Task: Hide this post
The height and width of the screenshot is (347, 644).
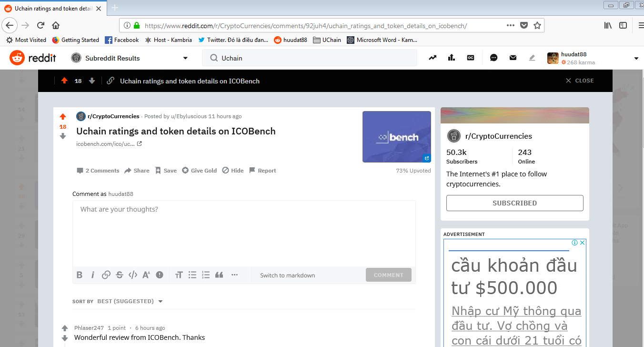Action: [233, 171]
